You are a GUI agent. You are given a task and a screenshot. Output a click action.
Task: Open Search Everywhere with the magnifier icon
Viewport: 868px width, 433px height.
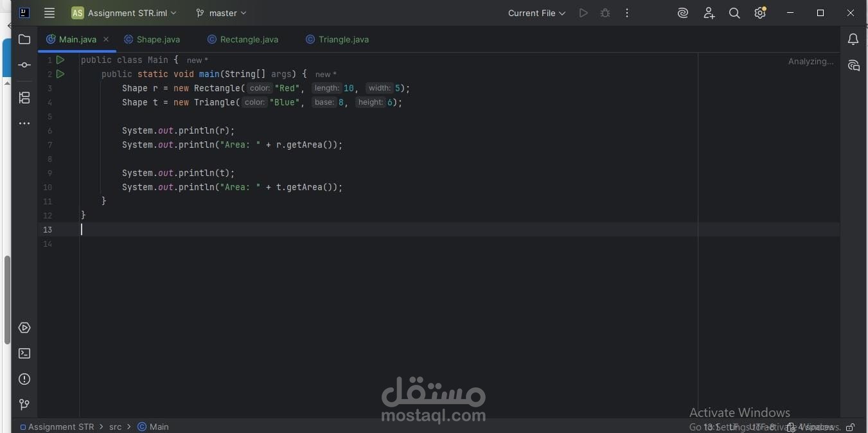[x=734, y=13]
